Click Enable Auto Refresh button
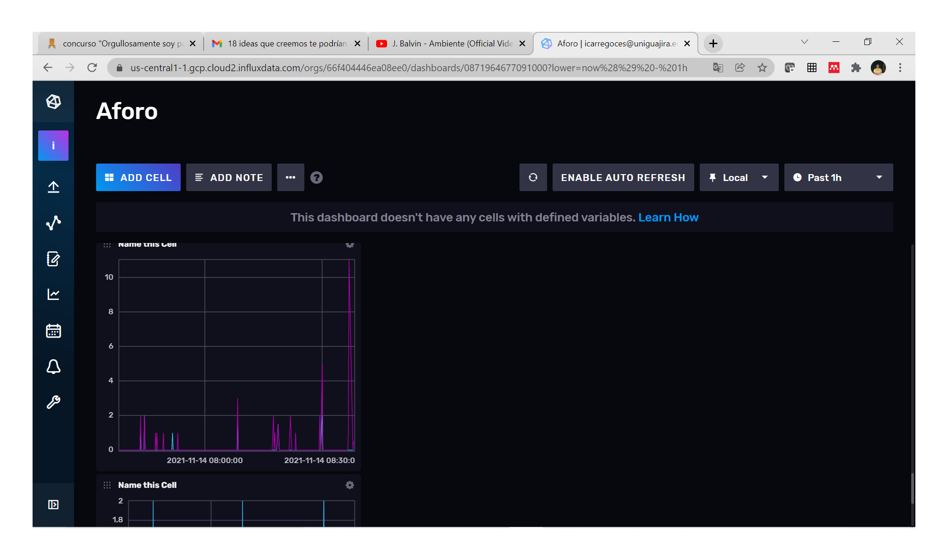Screen dimensions: 948x560 [623, 177]
